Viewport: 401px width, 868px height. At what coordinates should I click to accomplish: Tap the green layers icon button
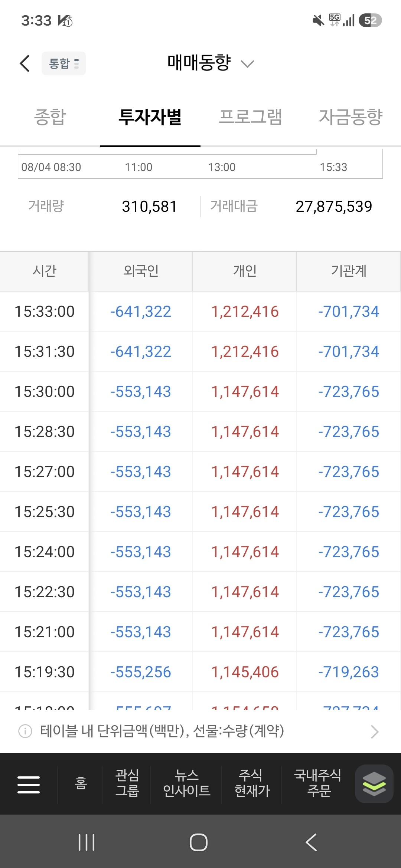[374, 783]
